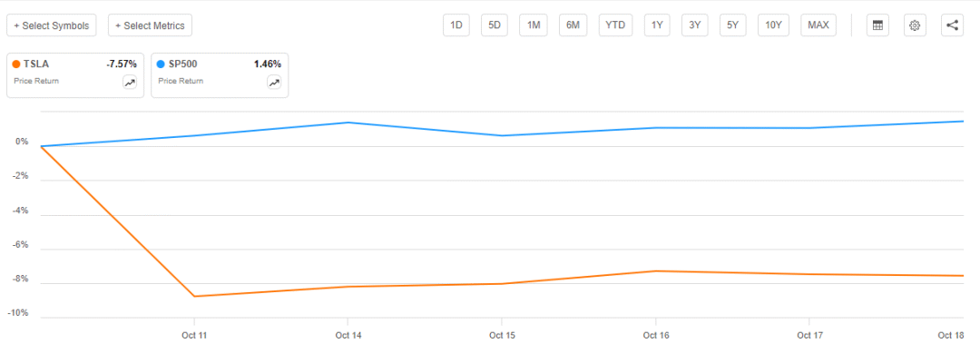Click the orange TSLA color dot
The height and width of the screenshot is (353, 980).
[16, 64]
